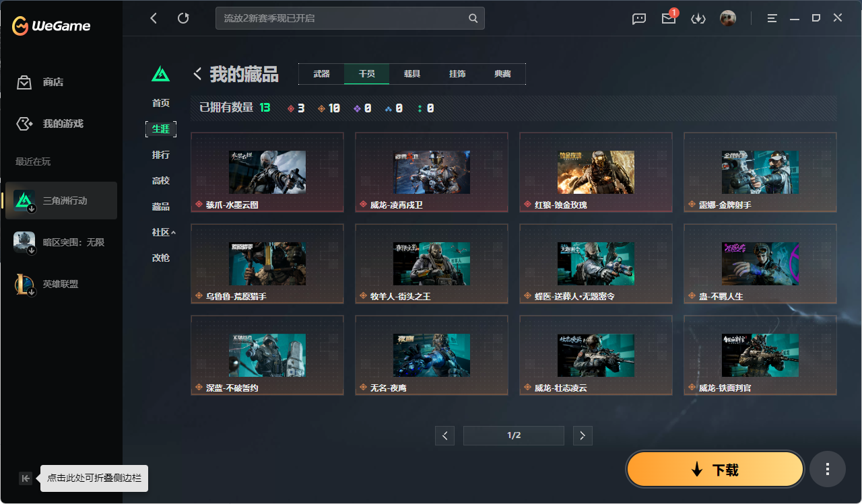The height and width of the screenshot is (504, 862).
Task: Switch to the 干员 tab
Action: coord(366,74)
